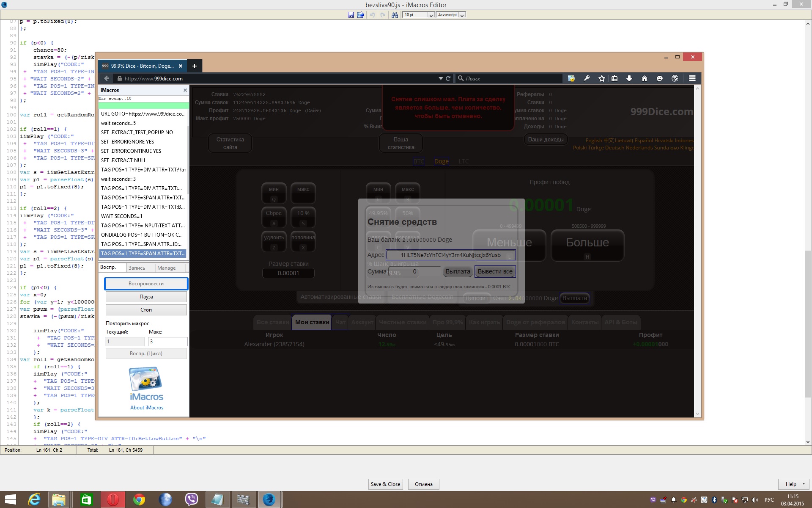Screen dimensions: 812x508
Task: Click the Адрес withdrawal address field
Action: [450, 255]
